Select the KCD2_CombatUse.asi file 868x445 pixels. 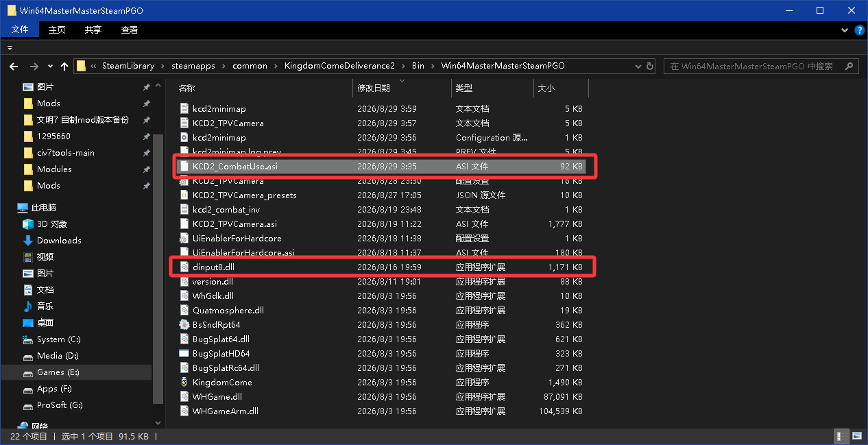coord(381,166)
